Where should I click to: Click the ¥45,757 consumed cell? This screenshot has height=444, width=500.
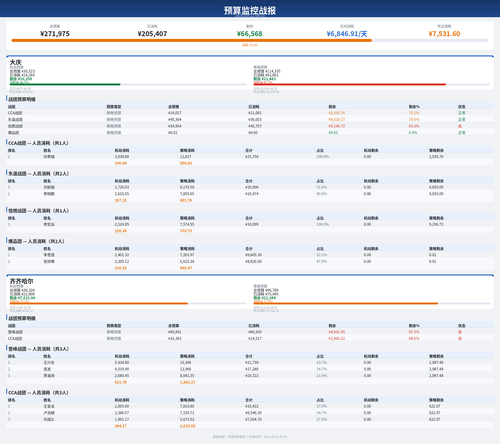click(x=255, y=126)
